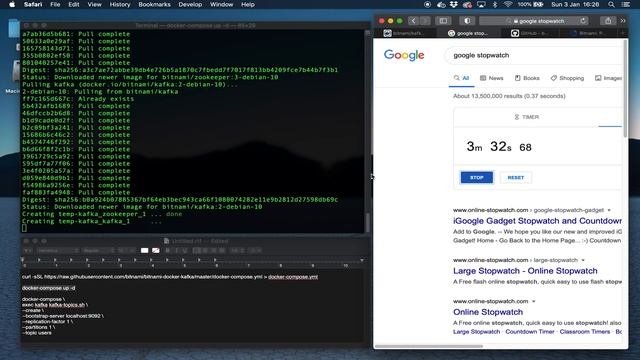This screenshot has height=360, width=640.
Task: Click the AirPlay display icon
Action: 481,4
